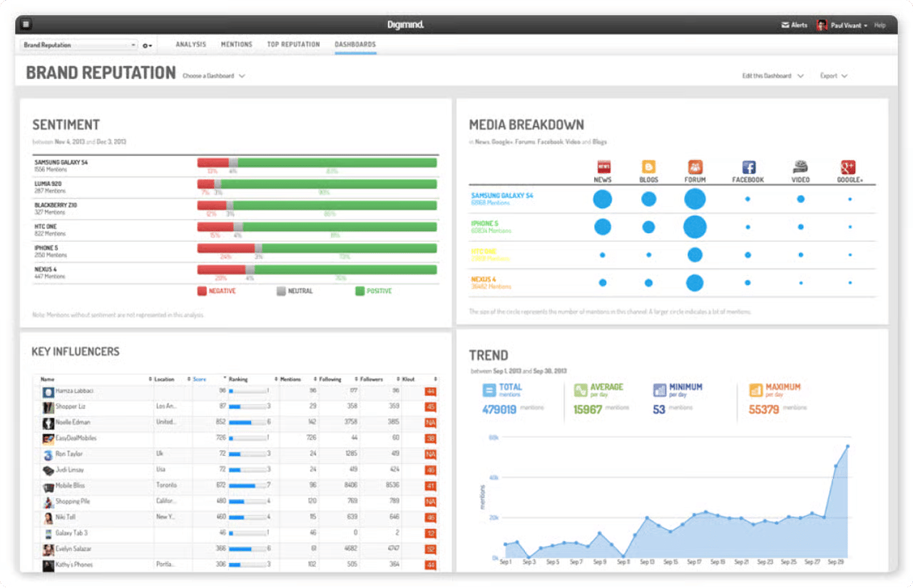Open the Brand Reputation project dropdown
Viewport: 913px width, 588px height.
[x=77, y=45]
